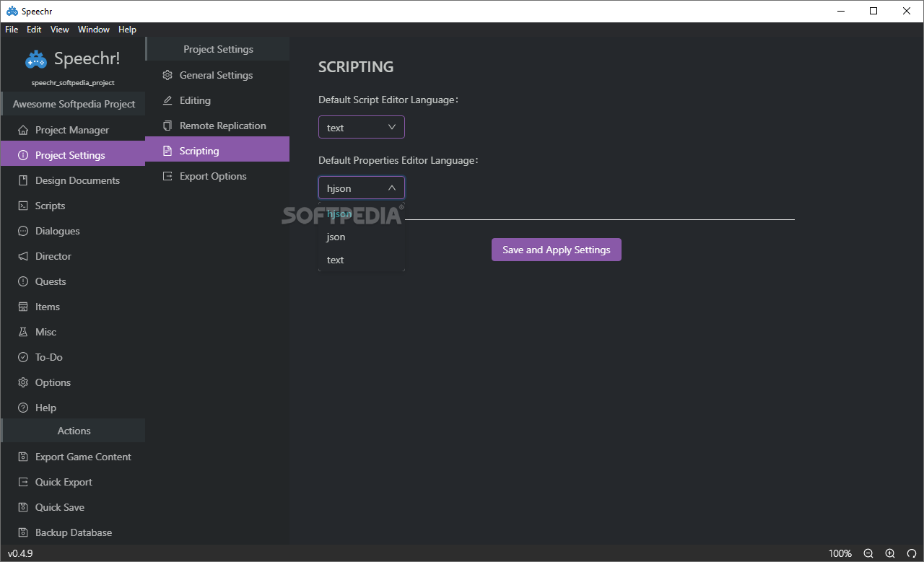Click the Export Game Content icon
This screenshot has width=924, height=562.
[x=22, y=457]
